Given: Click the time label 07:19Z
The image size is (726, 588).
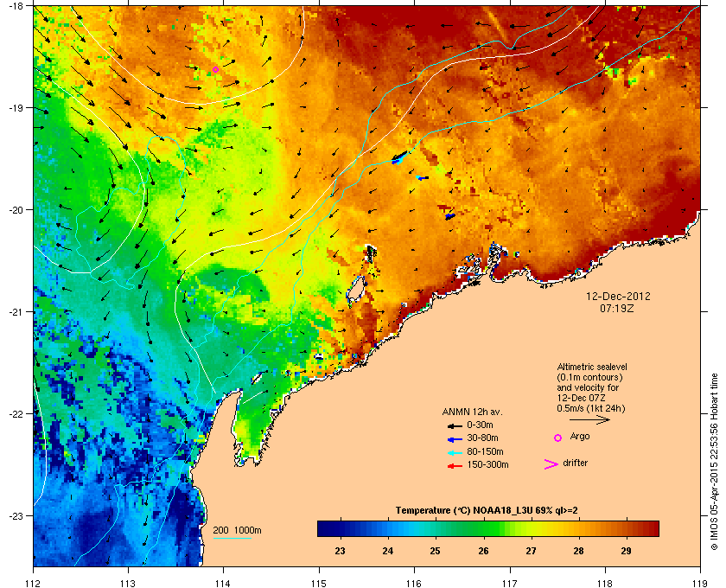Looking at the screenshot, I should (617, 308).
